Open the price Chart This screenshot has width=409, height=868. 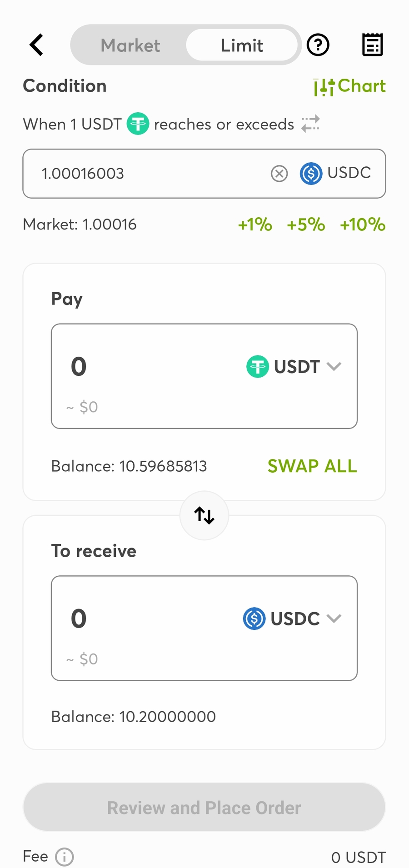pyautogui.click(x=349, y=86)
